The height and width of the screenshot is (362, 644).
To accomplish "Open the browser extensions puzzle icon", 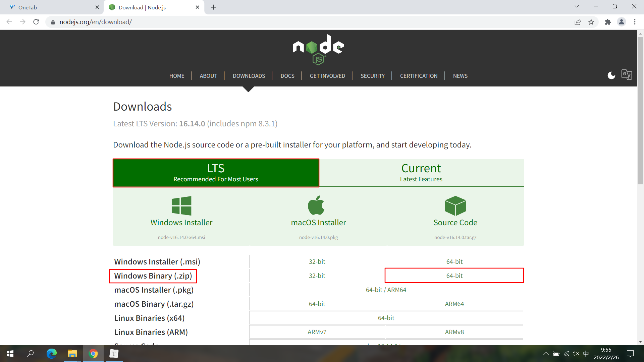I will 608,22.
